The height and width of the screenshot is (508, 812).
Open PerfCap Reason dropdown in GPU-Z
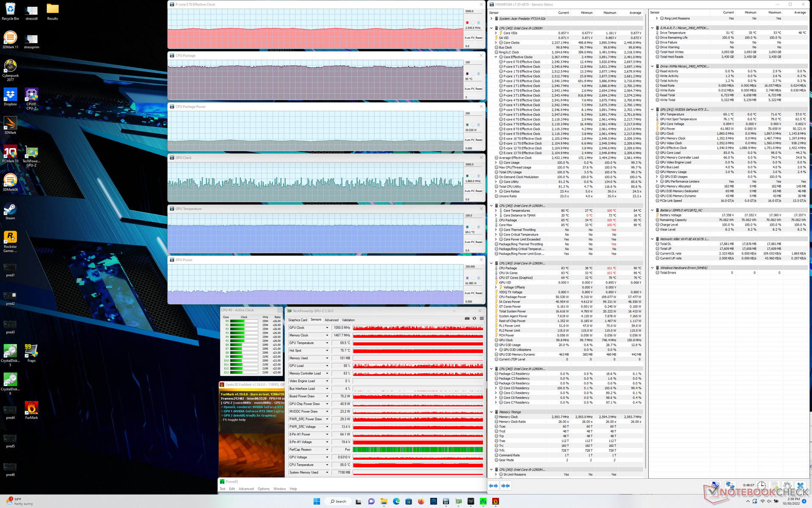(327, 450)
